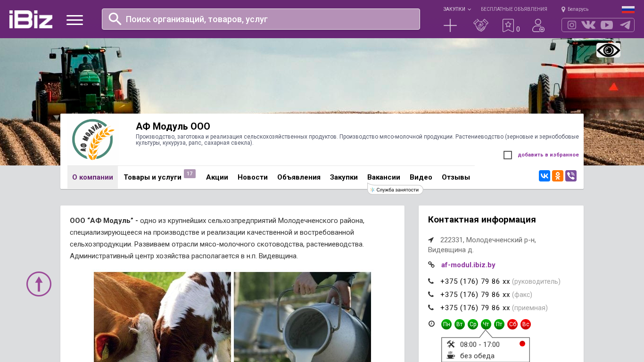Open the Беларусь location selector
644x362 pixels.
click(x=575, y=9)
